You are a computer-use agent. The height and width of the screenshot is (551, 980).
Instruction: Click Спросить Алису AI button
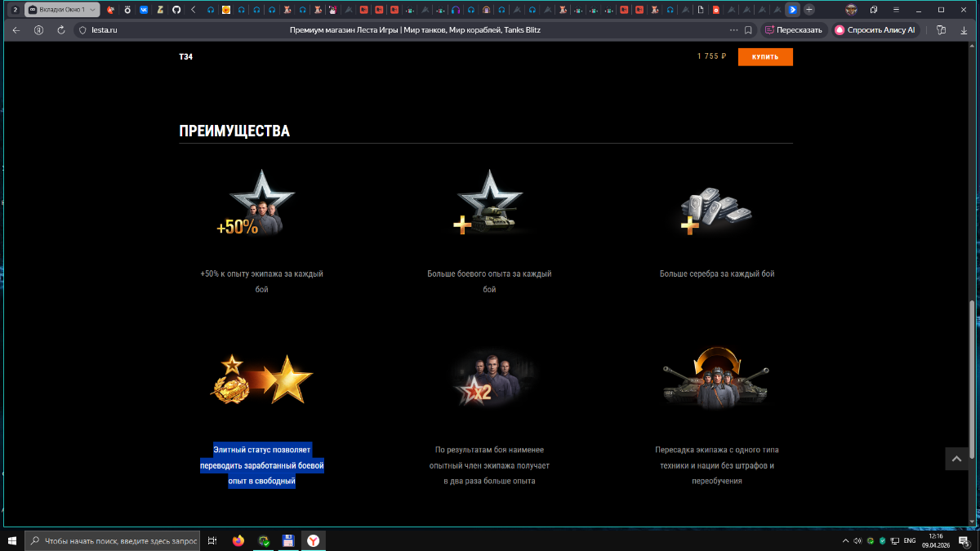(875, 30)
